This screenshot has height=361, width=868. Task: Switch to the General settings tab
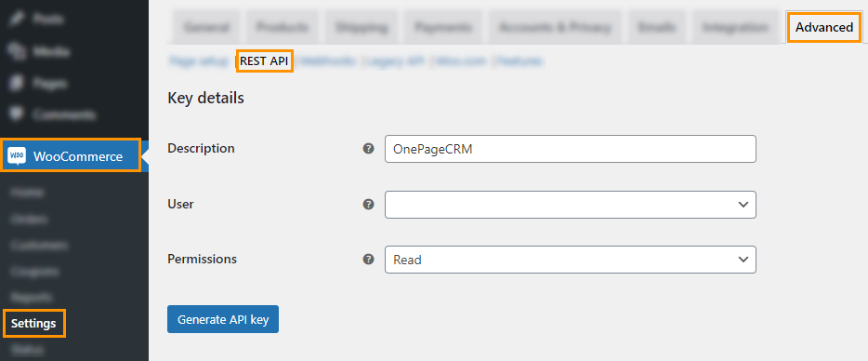[x=206, y=27]
